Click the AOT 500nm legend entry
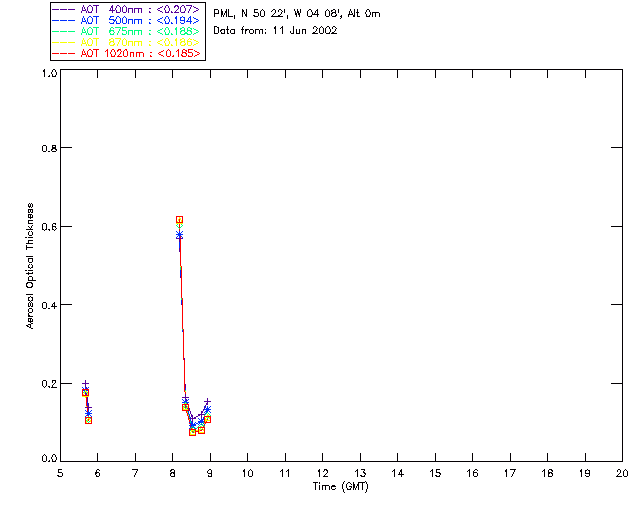640x512 pixels. click(x=126, y=20)
